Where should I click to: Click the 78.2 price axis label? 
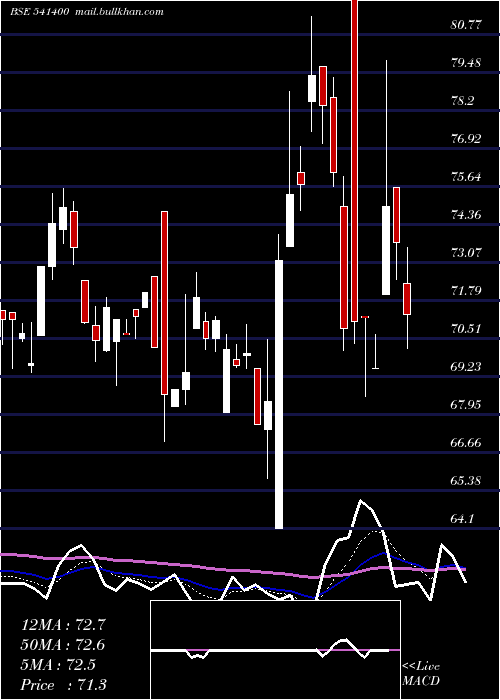(x=462, y=101)
